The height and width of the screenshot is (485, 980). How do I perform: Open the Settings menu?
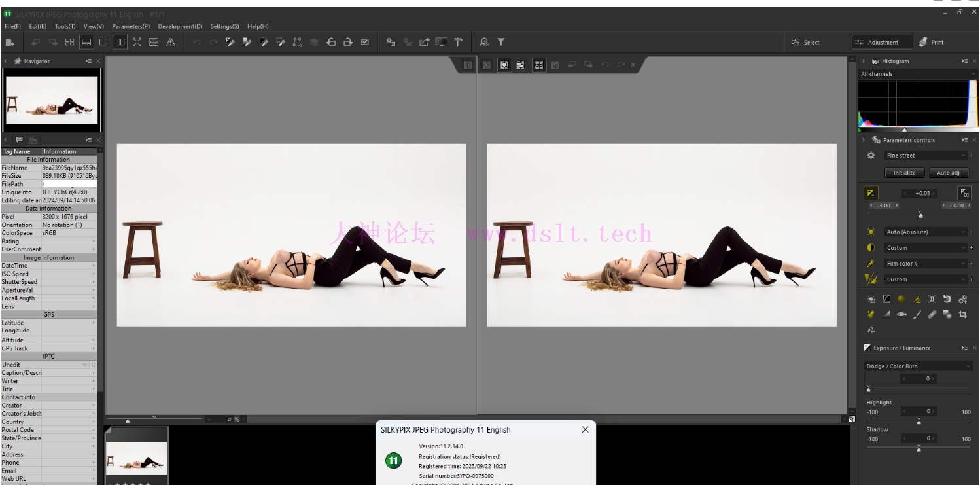[x=224, y=26]
